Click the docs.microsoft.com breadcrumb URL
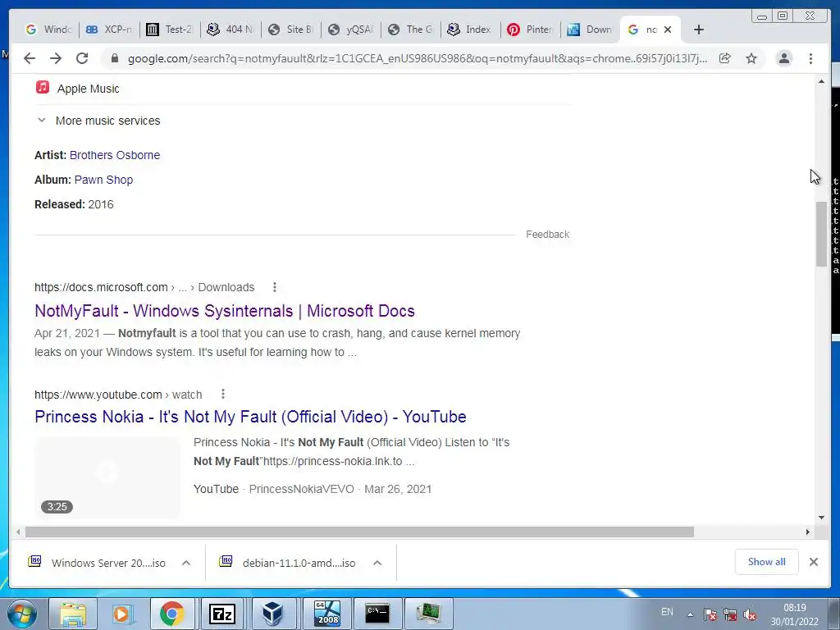This screenshot has width=840, height=630. 144,287
